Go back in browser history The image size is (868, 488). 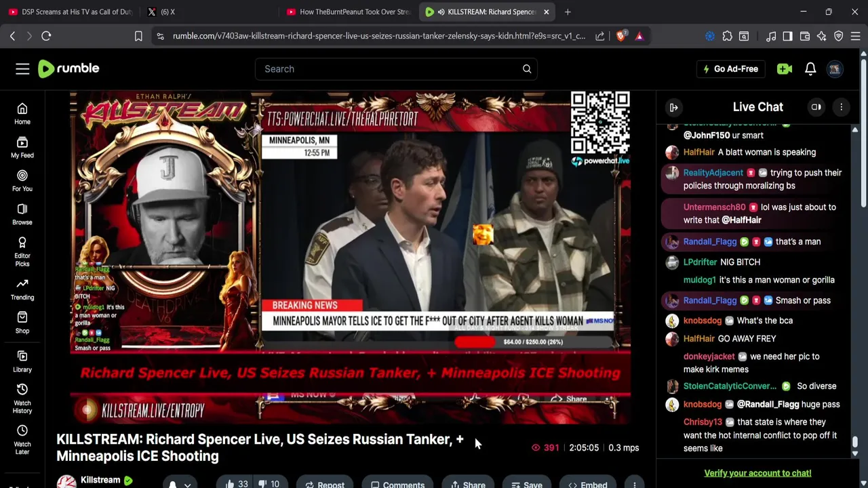(x=12, y=36)
